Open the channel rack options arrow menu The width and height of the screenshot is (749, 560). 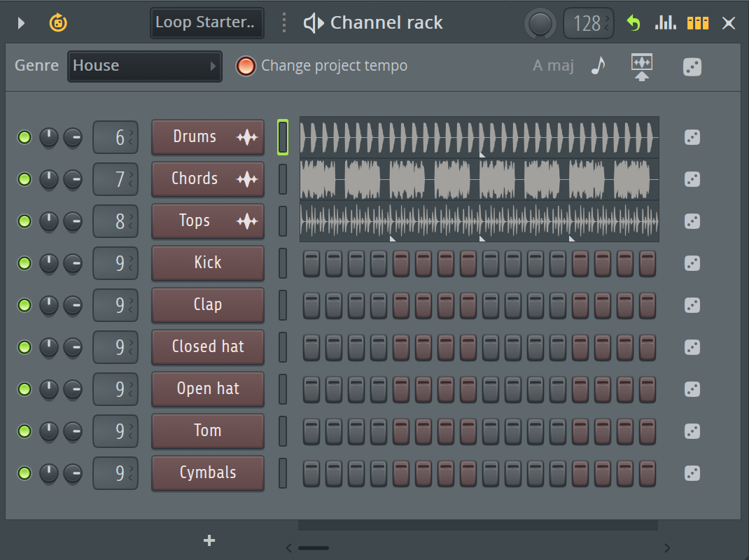coord(20,23)
